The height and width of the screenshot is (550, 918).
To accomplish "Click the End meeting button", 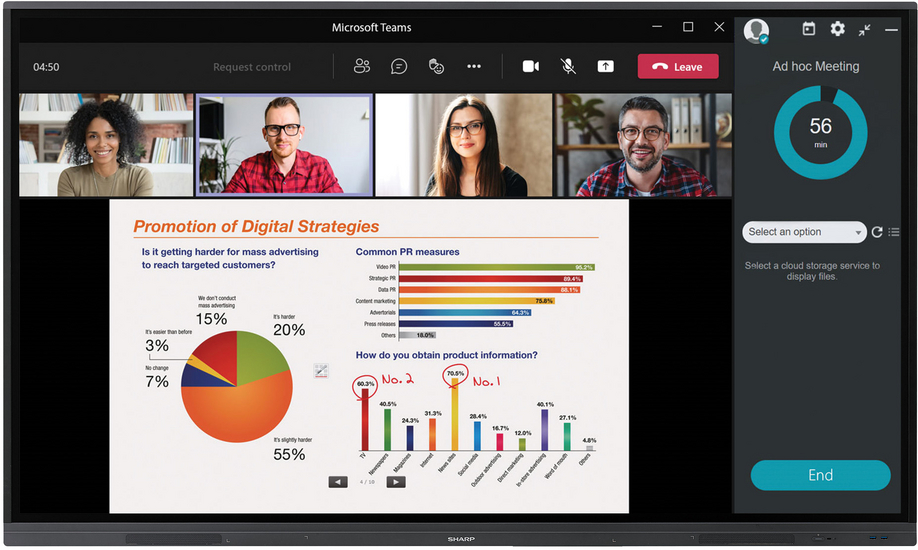I will point(820,475).
